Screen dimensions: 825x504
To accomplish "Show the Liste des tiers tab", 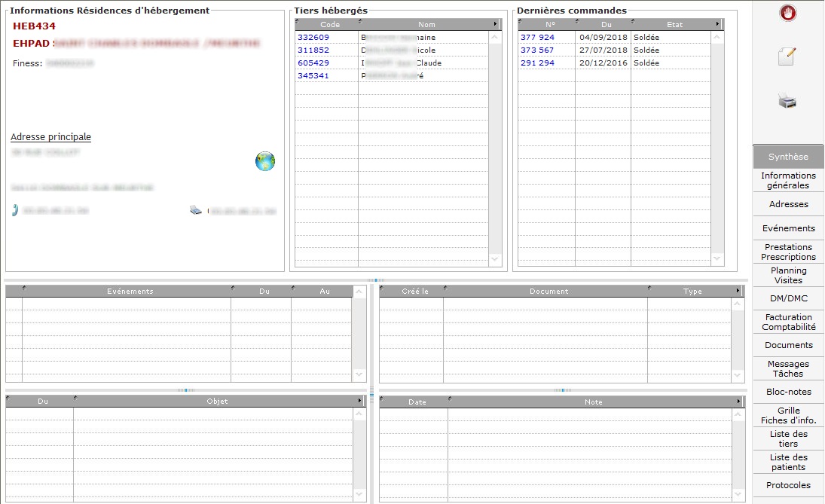I will coord(788,438).
